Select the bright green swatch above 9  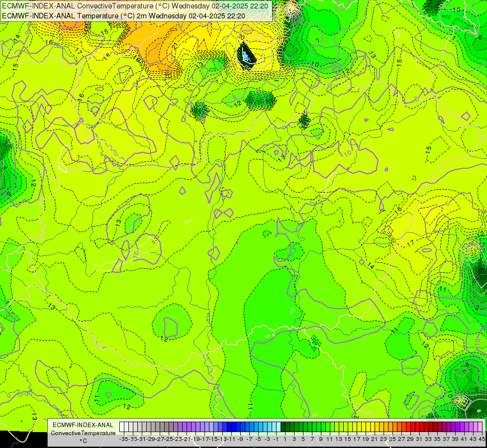(x=319, y=427)
